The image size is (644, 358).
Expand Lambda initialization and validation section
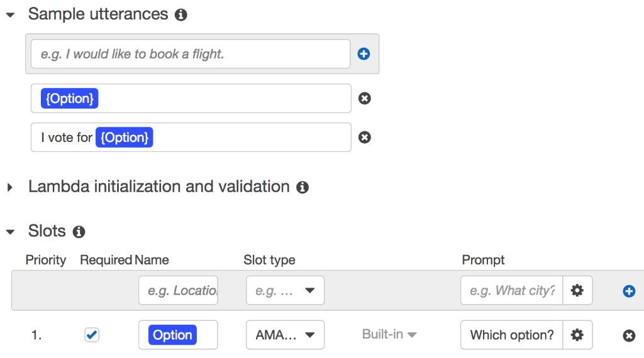[10, 187]
